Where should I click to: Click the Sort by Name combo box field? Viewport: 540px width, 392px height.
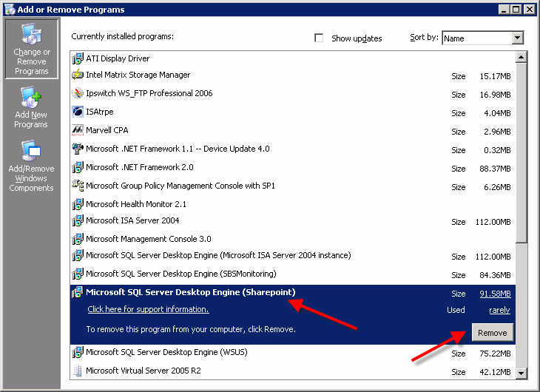(482, 38)
